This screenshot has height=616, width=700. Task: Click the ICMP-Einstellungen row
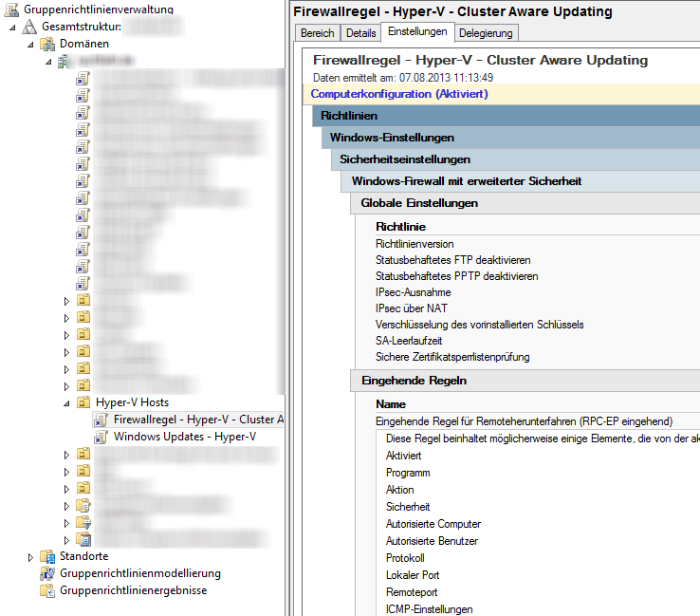pyautogui.click(x=429, y=608)
